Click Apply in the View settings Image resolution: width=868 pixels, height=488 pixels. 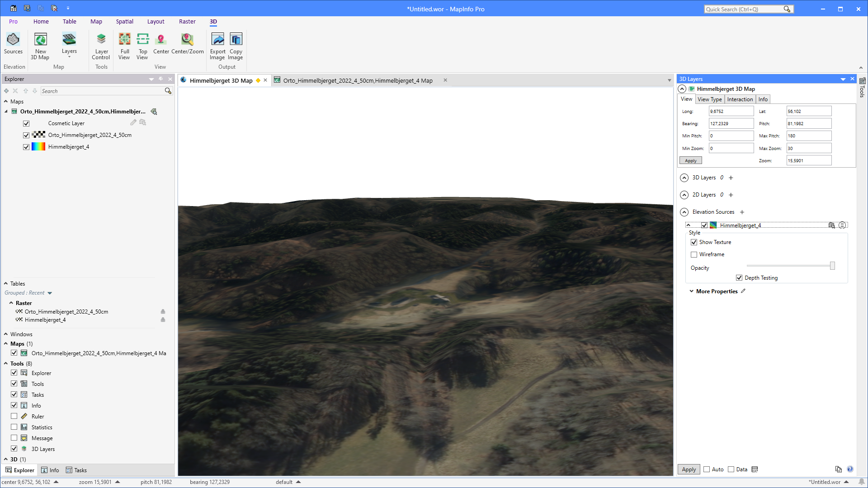[690, 160]
